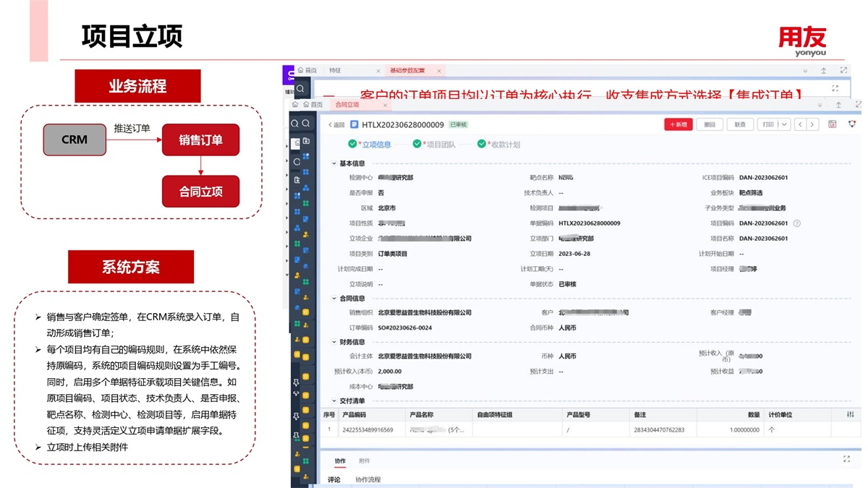This screenshot has height=488, width=868.
Task: Maximize the 协作 panel with its expand icon
Action: click(846, 459)
